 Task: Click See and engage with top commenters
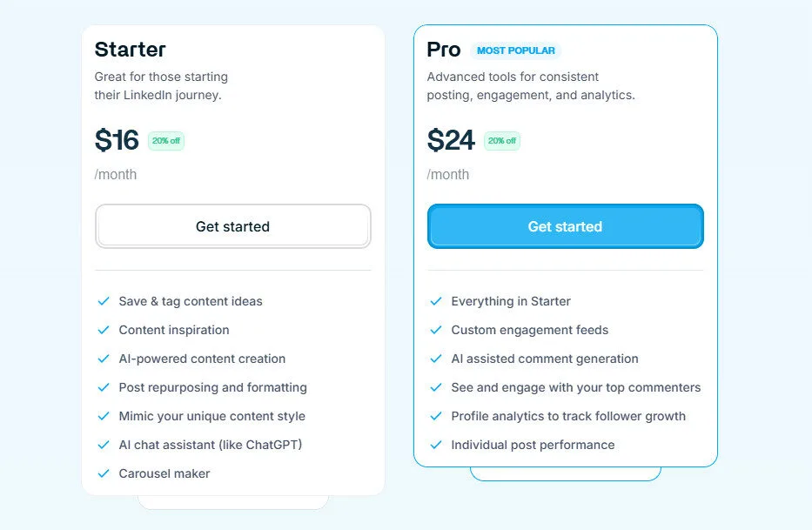click(x=575, y=387)
